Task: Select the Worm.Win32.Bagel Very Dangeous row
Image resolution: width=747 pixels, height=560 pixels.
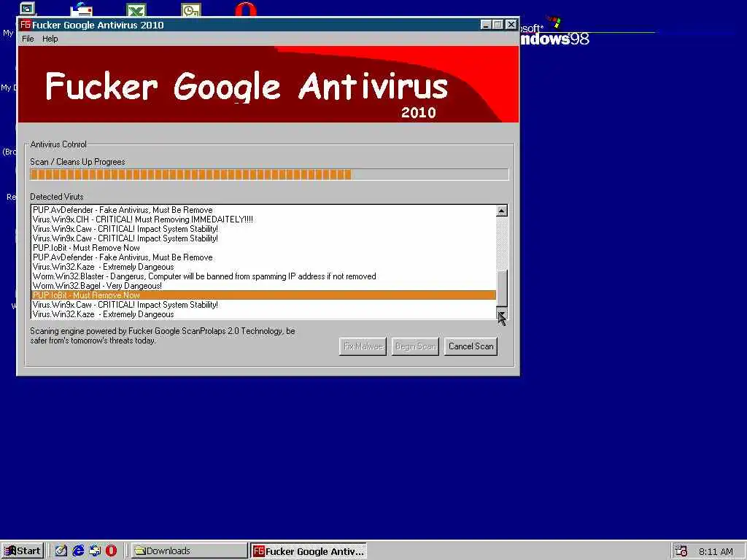Action: (x=263, y=286)
